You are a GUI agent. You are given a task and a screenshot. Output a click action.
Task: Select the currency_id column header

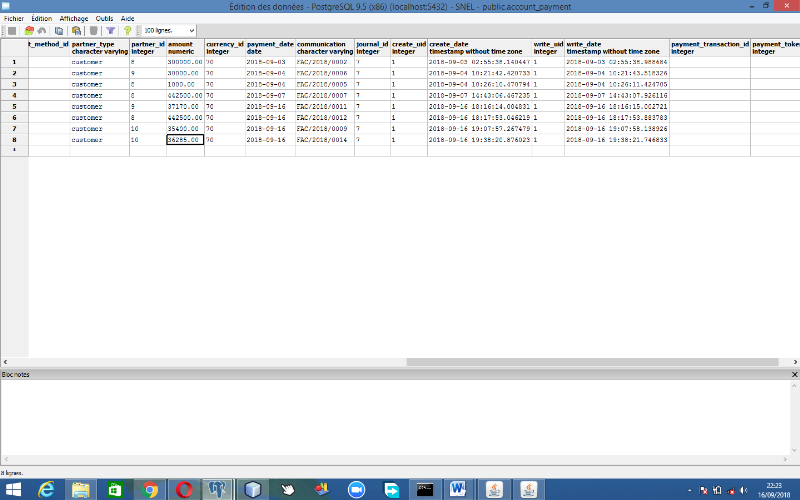pos(225,48)
